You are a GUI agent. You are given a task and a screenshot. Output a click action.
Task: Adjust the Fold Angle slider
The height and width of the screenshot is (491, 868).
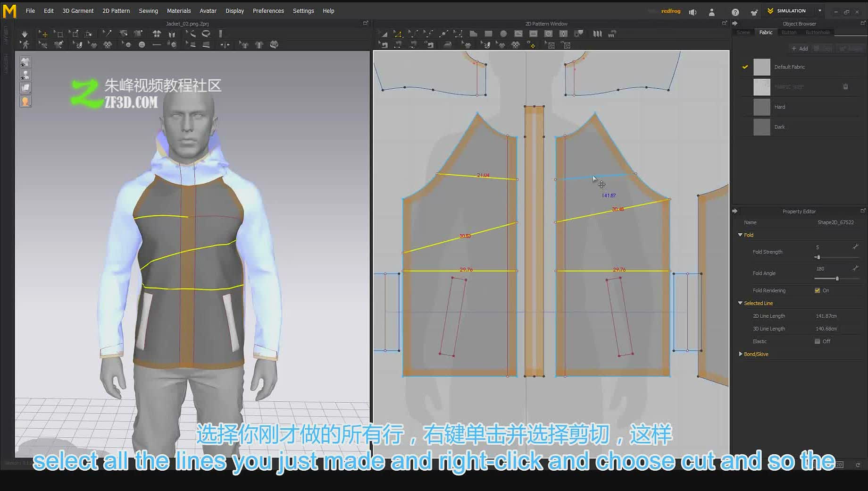pos(837,279)
